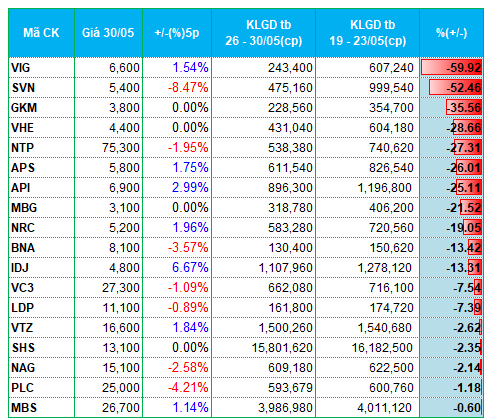This screenshot has width=492, height=418.
Task: Click the 1.54% change for VIG
Action: (190, 68)
